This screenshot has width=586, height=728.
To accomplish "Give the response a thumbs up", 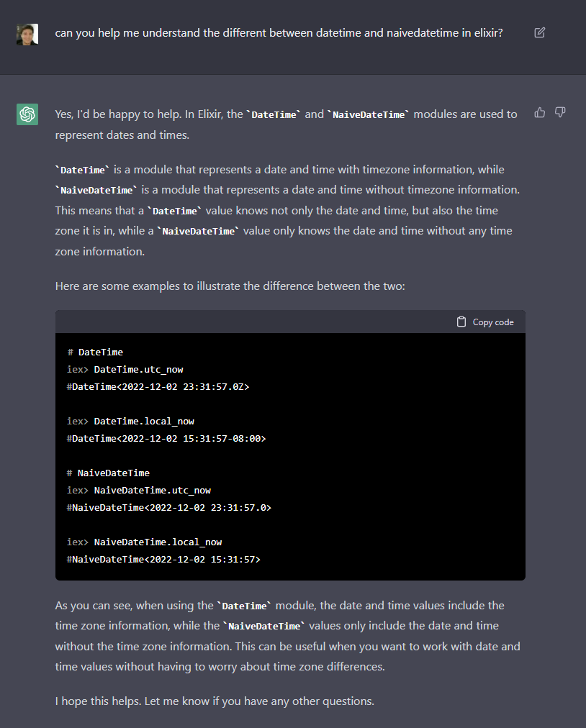I will [539, 112].
